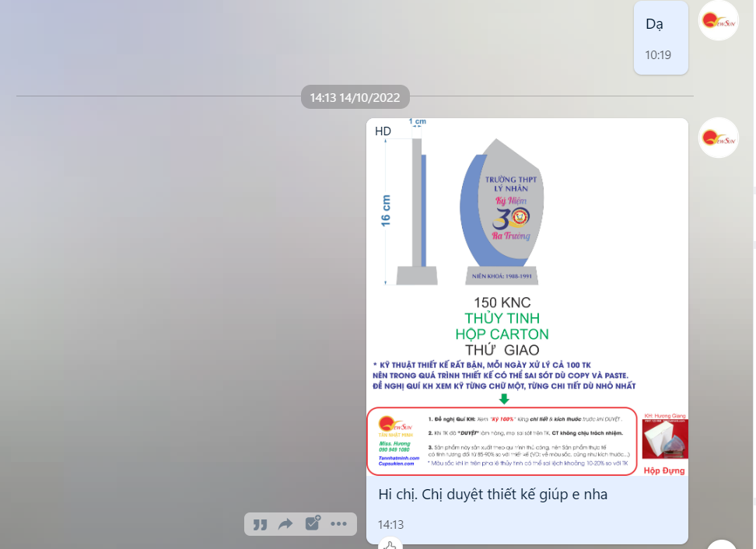Screen dimensions: 756x549
Task: Click the 14:13 timestamp under the design message
Action: (x=390, y=525)
